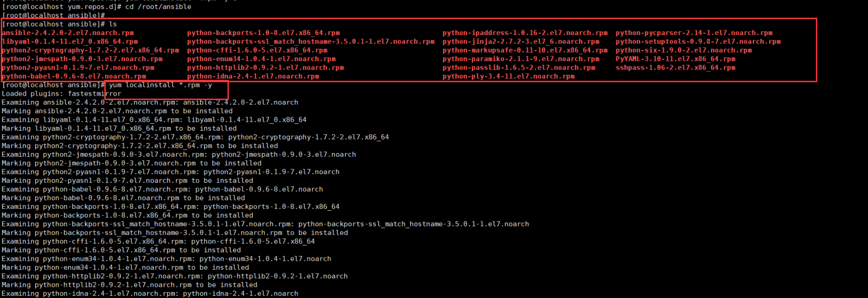The image size is (868, 298).
Task: Select red python-httplib2-0.9.2-1 file in ls listing
Action: click(x=265, y=68)
